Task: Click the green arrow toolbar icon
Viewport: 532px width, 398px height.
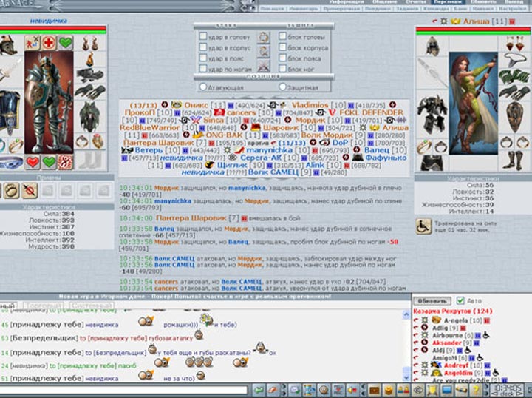Action: 260,391
